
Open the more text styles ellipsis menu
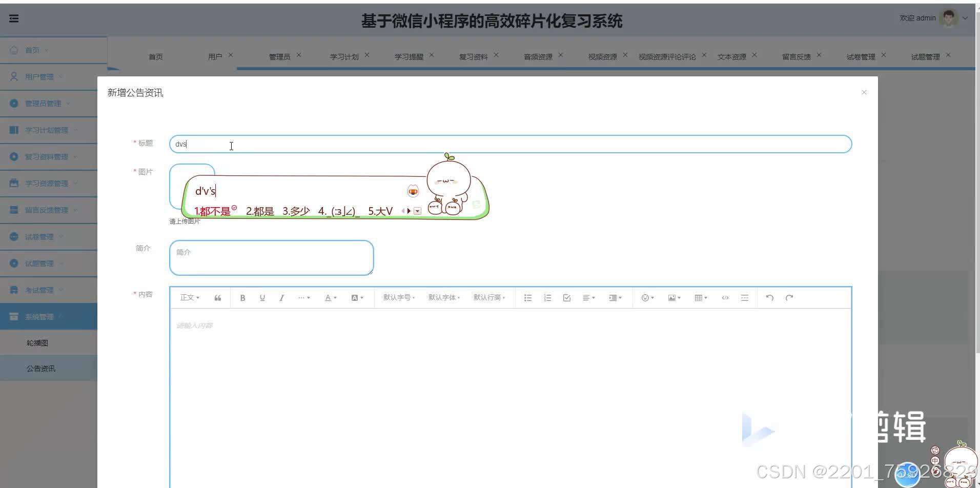[304, 298]
